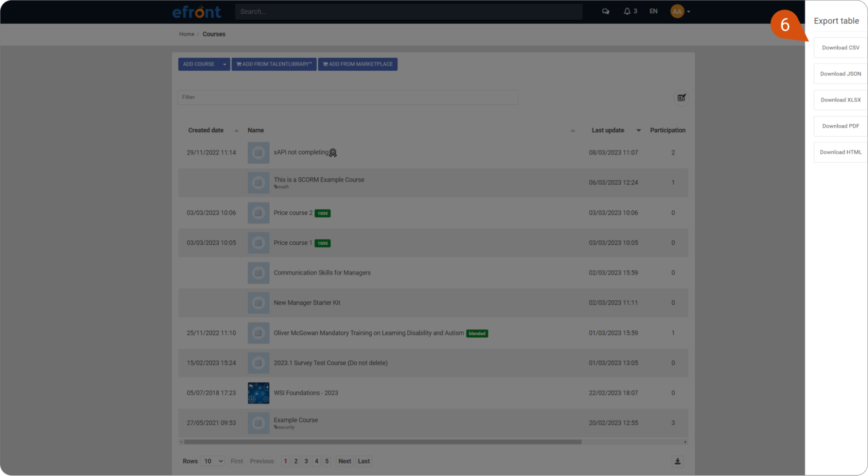Click New Manager Starter Kit icon

(x=258, y=303)
